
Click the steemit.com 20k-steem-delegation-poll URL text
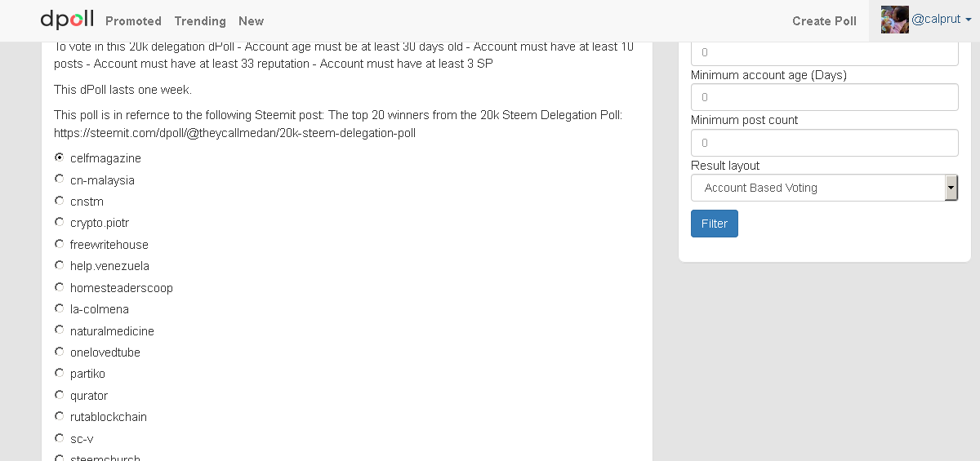click(x=235, y=133)
